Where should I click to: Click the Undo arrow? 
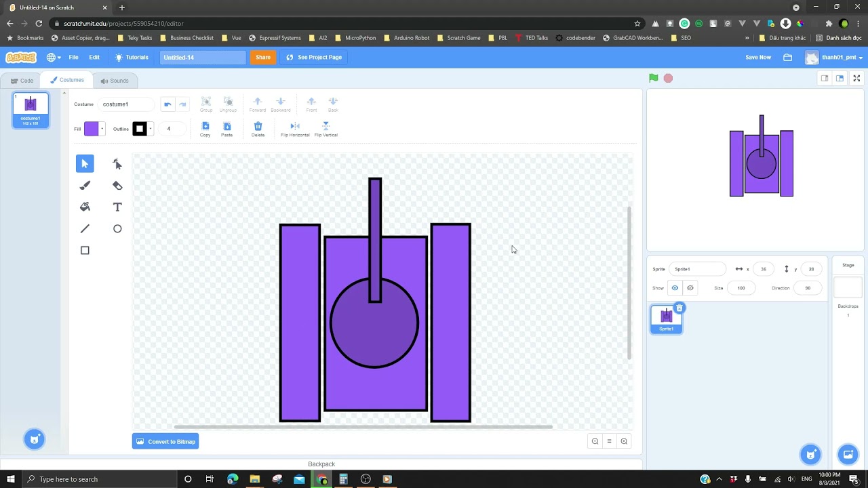click(x=167, y=104)
